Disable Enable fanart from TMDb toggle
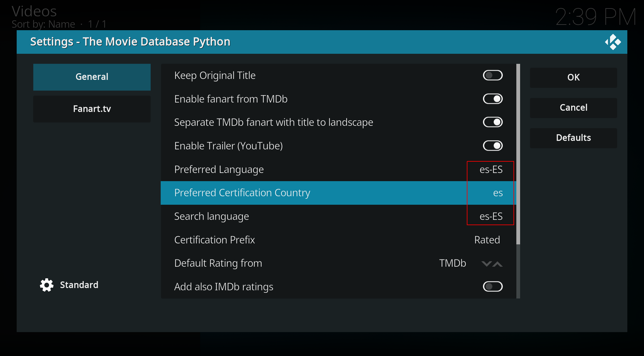The width and height of the screenshot is (644, 356). point(492,99)
